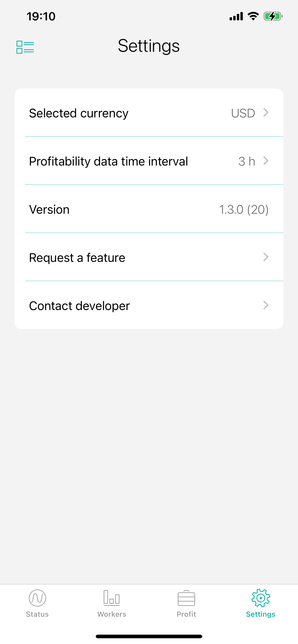Tap the Status waveform icon
The width and height of the screenshot is (298, 644).
coord(37,598)
